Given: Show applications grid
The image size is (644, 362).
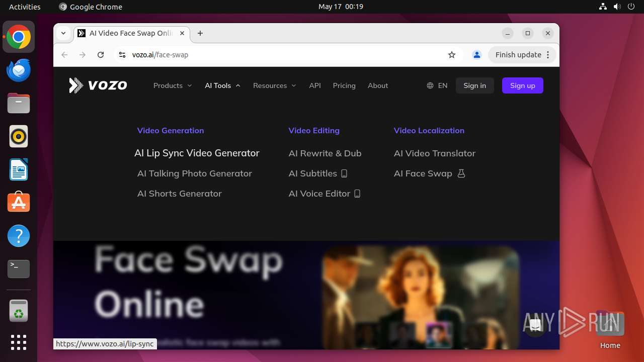Looking at the screenshot, I should tap(19, 342).
